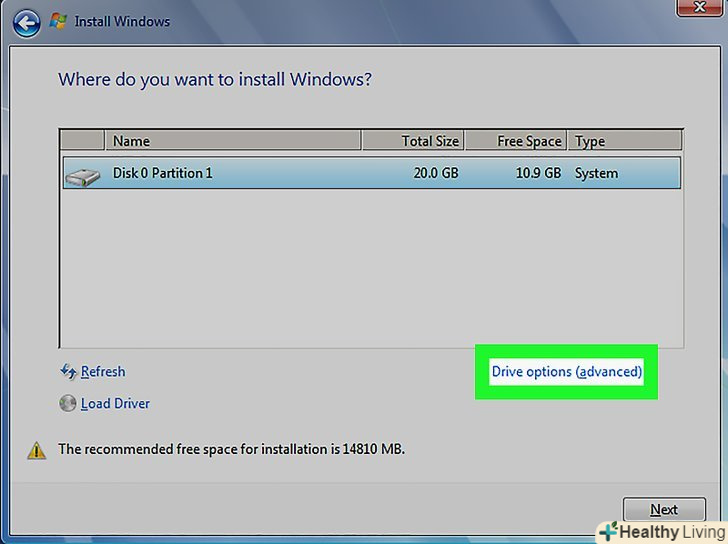Image resolution: width=728 pixels, height=544 pixels.
Task: Click the Load Driver disc icon
Action: point(68,403)
